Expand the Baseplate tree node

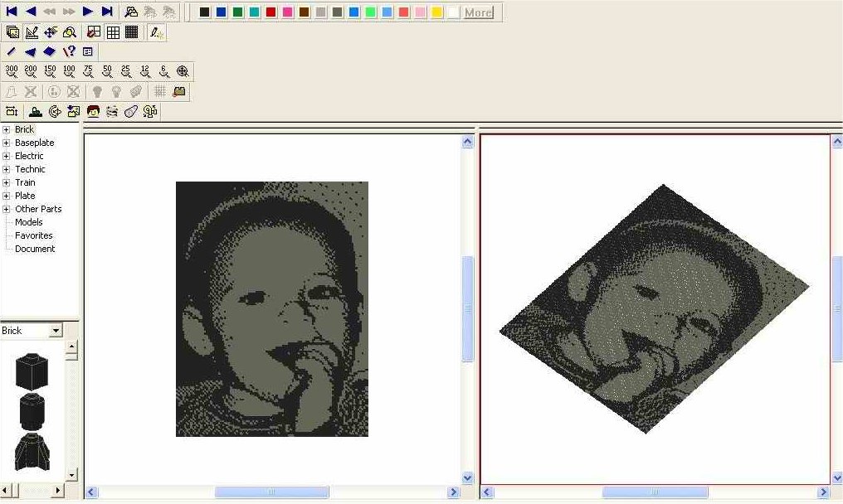click(x=6, y=143)
